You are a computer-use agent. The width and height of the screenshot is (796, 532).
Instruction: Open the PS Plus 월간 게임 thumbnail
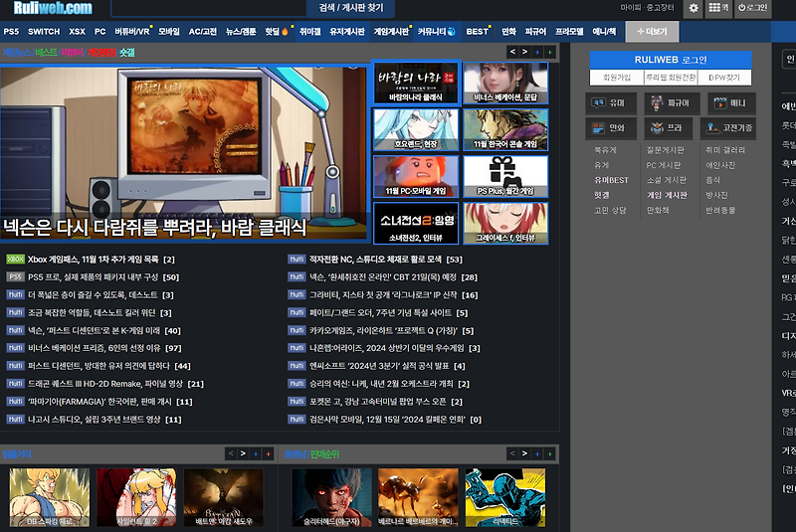[x=505, y=176]
